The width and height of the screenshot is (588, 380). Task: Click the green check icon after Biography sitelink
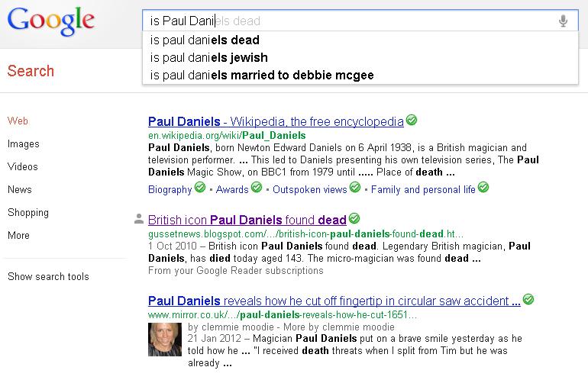coord(200,187)
